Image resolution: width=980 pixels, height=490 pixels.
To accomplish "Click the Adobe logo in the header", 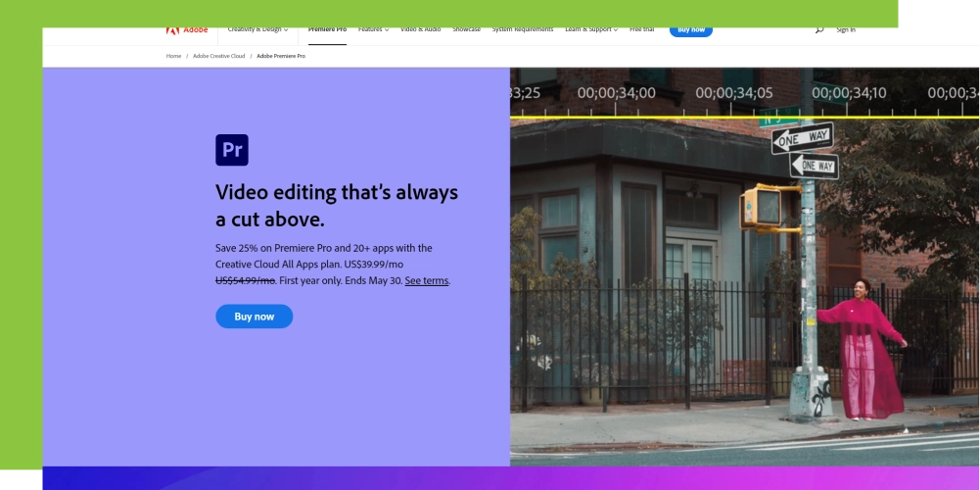I will coord(187,30).
